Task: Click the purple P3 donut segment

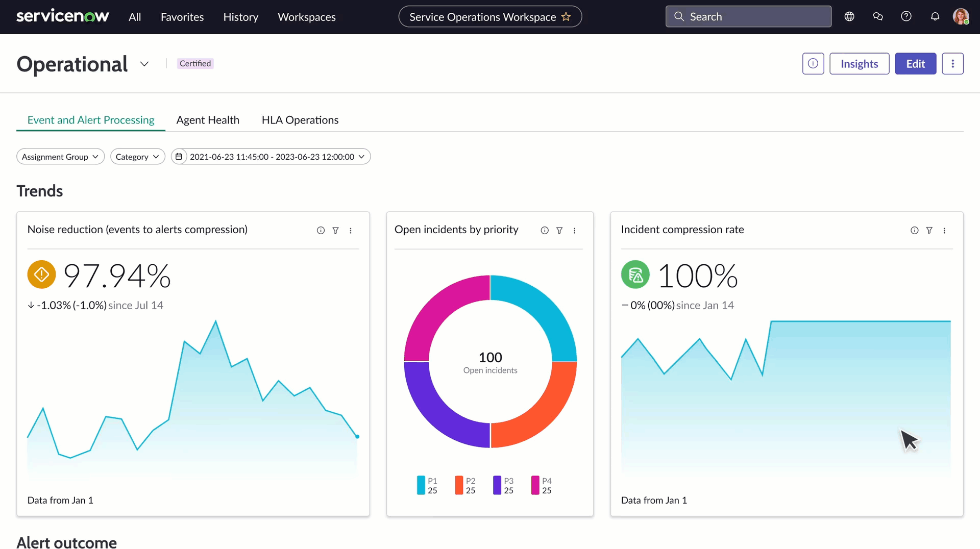Action: point(438,414)
